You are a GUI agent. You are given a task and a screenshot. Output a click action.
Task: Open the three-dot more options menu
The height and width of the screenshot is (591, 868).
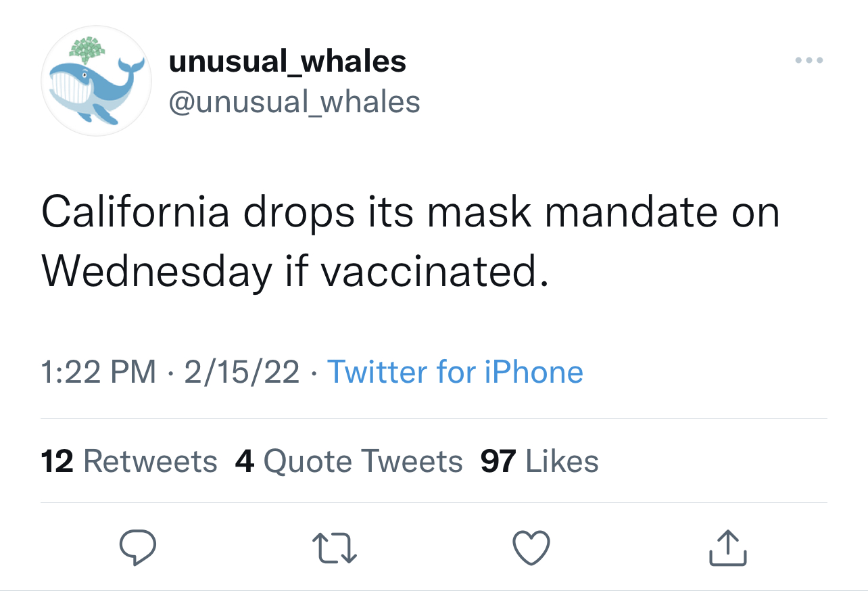809,61
